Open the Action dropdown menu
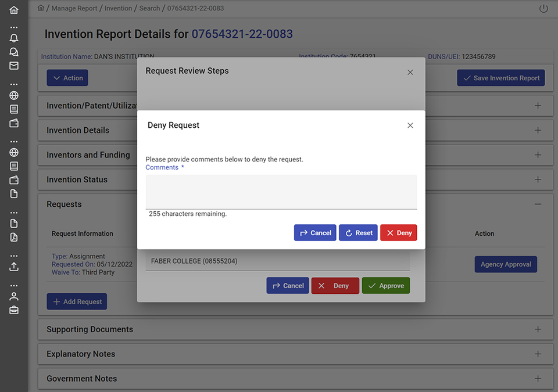 click(x=67, y=77)
